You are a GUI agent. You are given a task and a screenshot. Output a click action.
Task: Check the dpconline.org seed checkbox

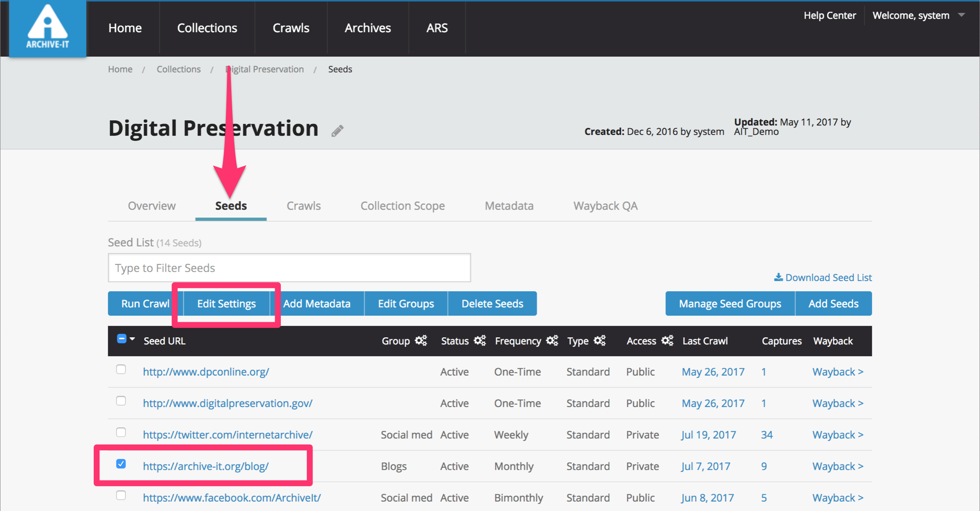(x=121, y=370)
